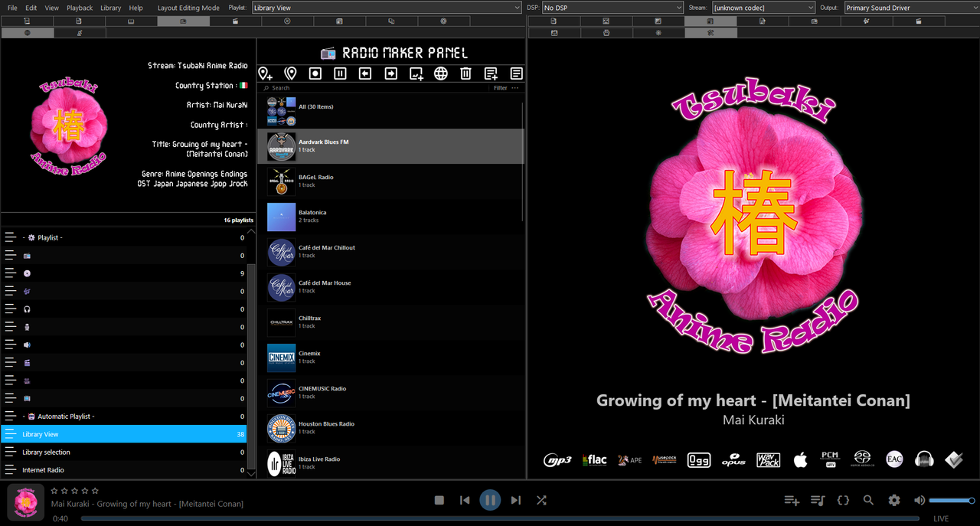Select the Aardvark Blues FM station
The height and width of the screenshot is (526, 980).
(x=390, y=146)
